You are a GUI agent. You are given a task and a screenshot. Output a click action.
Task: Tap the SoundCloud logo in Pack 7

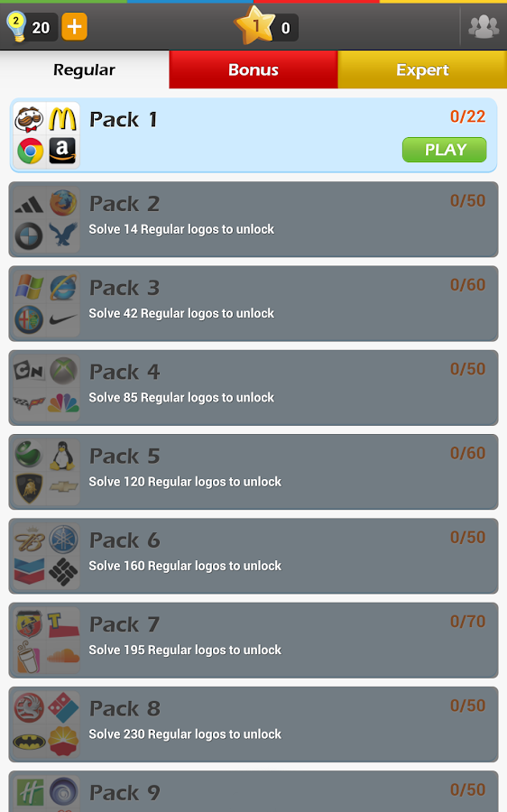(63, 656)
